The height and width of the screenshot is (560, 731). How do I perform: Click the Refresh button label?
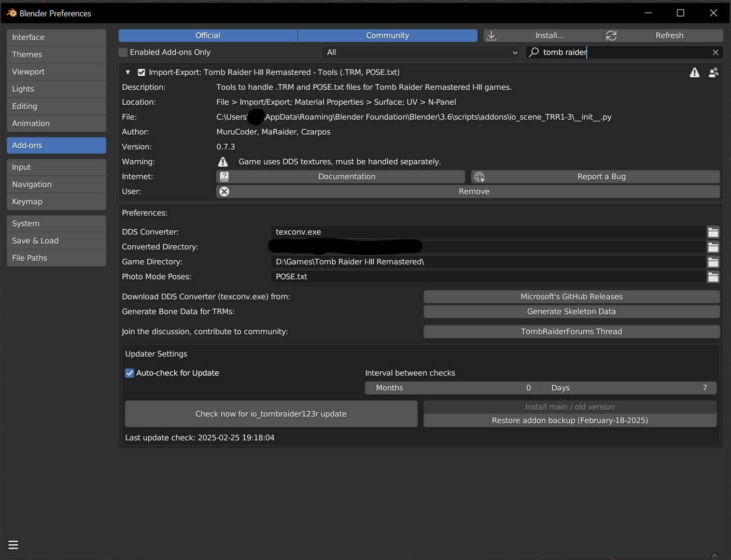coord(669,35)
